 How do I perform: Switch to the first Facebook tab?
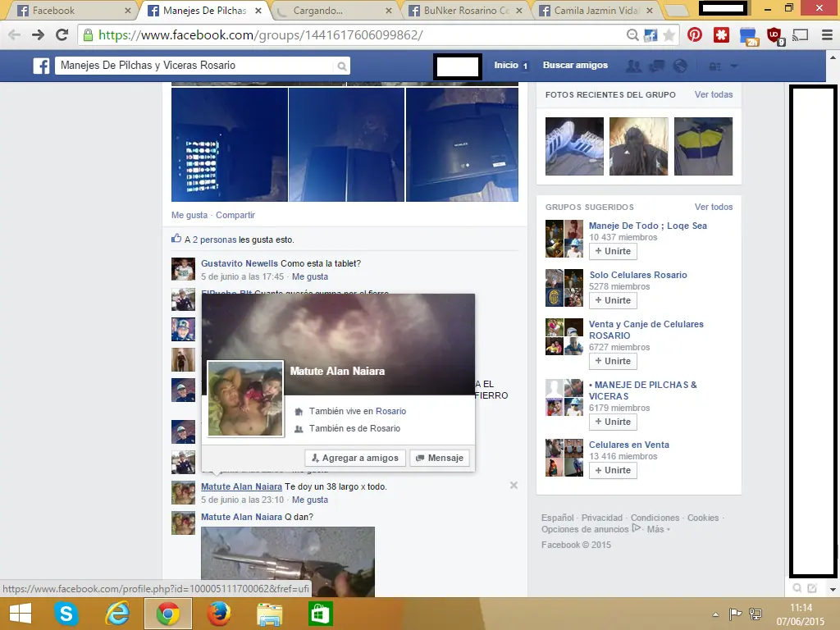point(71,10)
